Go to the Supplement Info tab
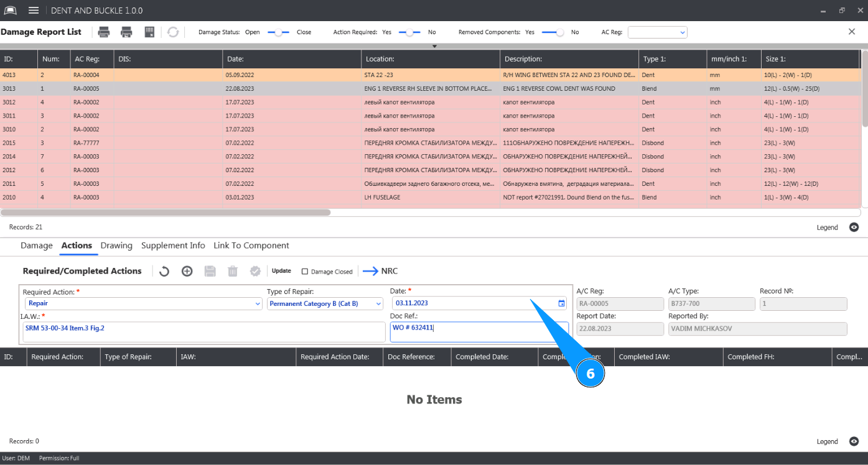 173,246
